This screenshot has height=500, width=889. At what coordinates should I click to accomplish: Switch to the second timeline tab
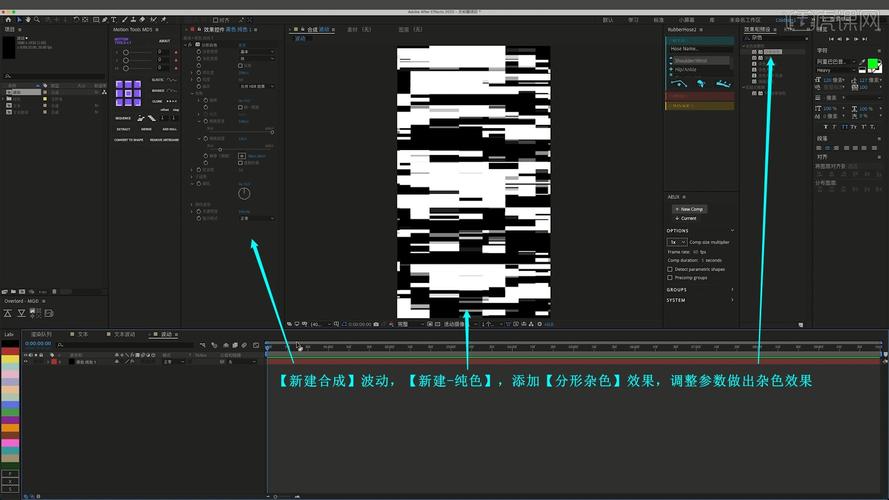(x=79, y=334)
